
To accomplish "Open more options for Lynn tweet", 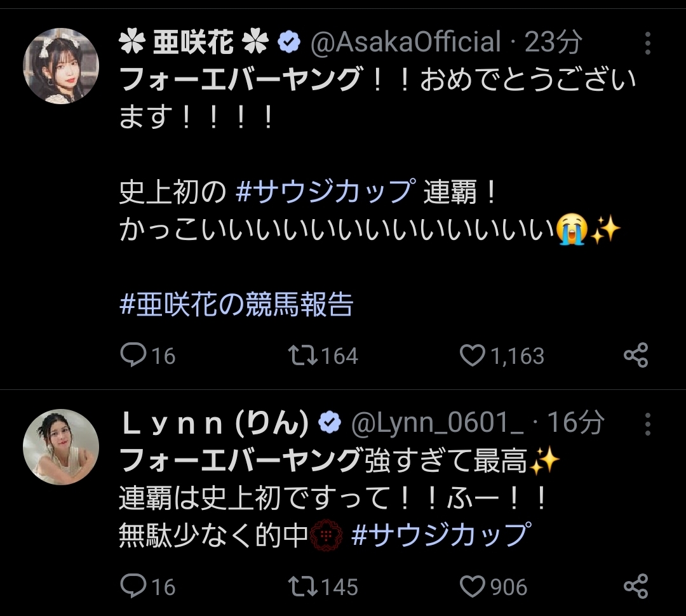I will [647, 423].
